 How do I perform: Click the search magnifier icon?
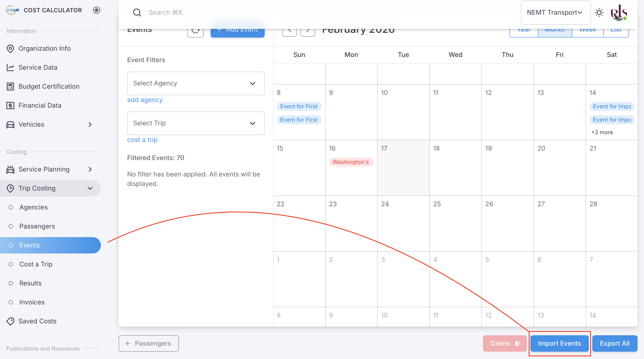pos(137,13)
